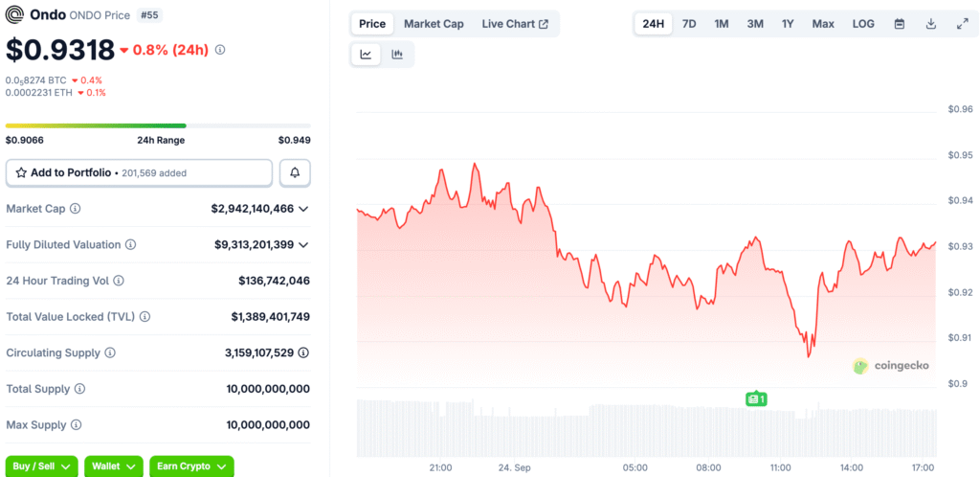Select the 1Y time range
Screen dimensions: 980x477
pyautogui.click(x=788, y=24)
